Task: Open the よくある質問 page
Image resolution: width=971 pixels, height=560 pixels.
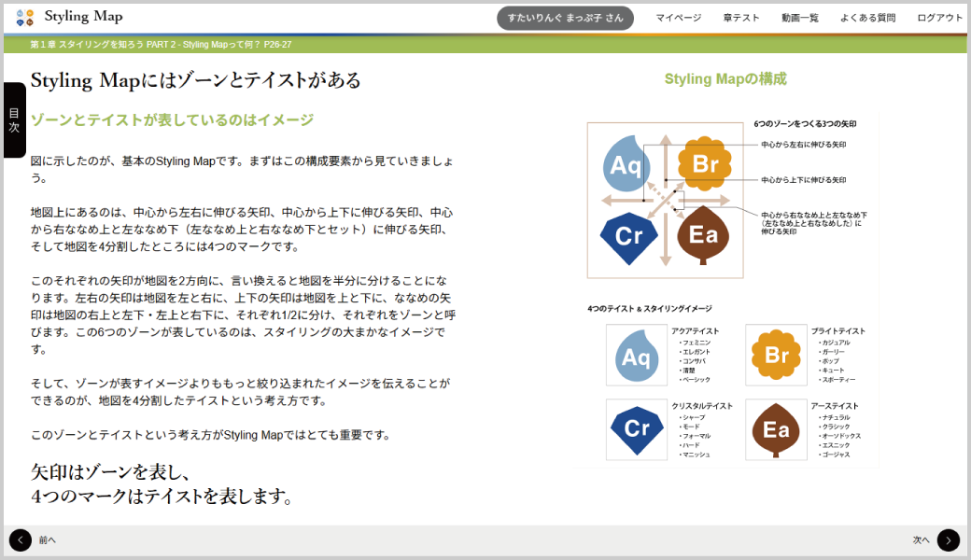Action: point(867,18)
